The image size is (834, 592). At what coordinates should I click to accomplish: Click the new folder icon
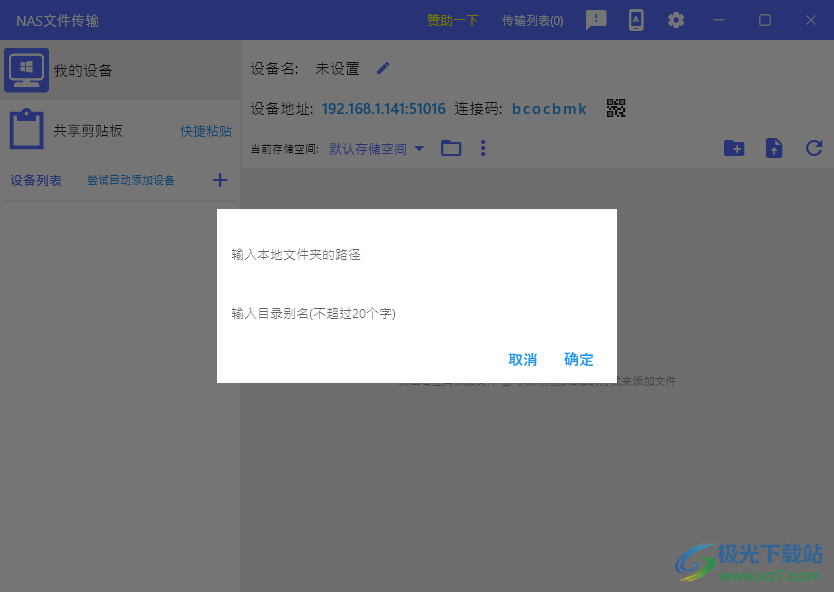tap(734, 148)
